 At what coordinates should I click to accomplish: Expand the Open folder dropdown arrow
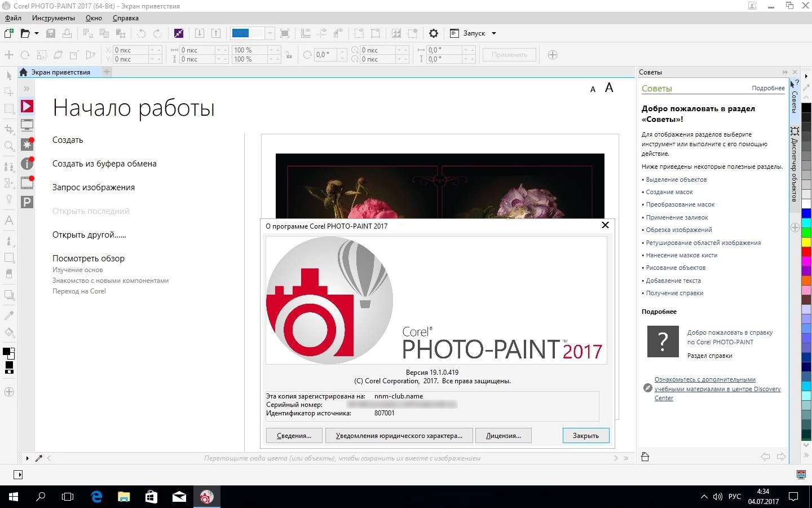37,33
